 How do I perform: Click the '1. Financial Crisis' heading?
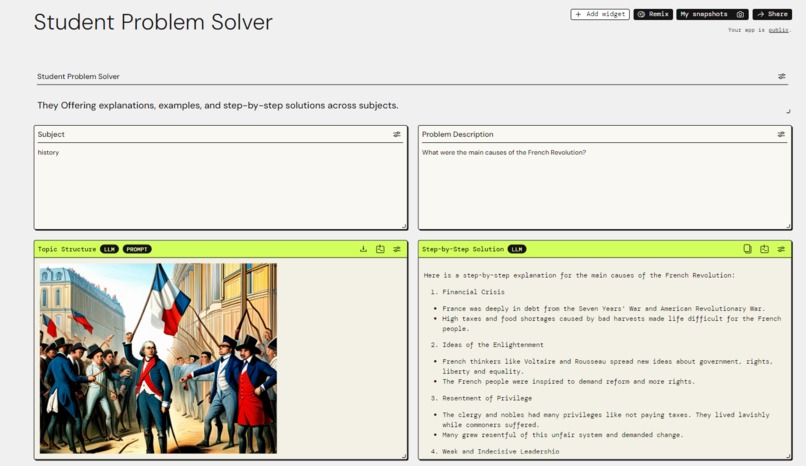[468, 292]
